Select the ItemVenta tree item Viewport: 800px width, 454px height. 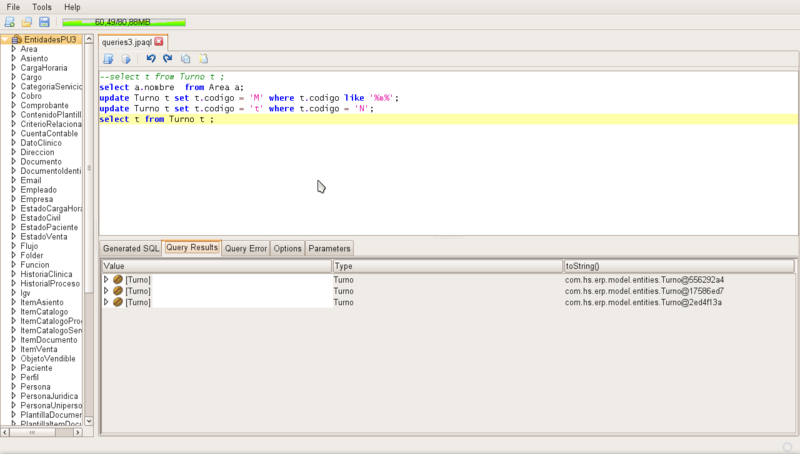coord(39,349)
